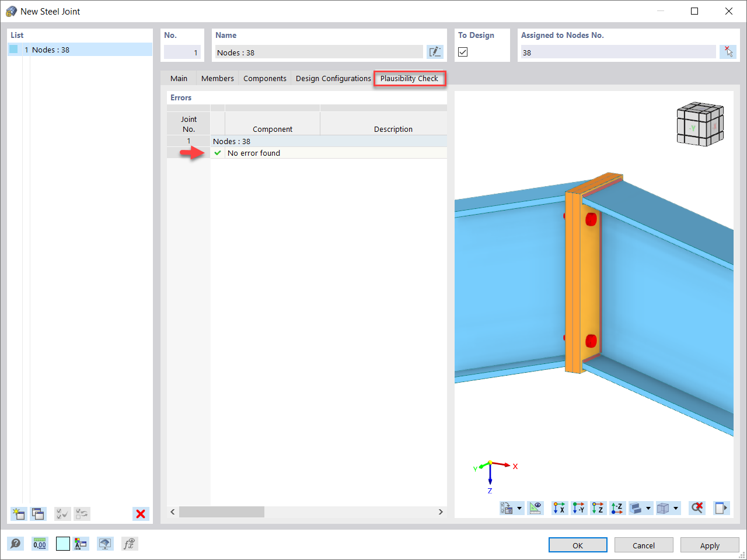Click the Apply button
Screen dimensions: 747x560
click(x=710, y=545)
